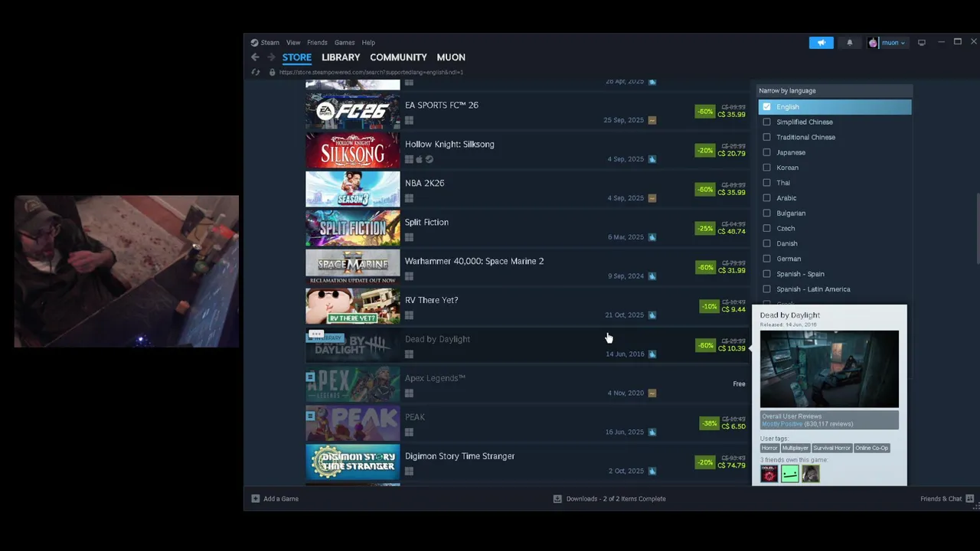The height and width of the screenshot is (551, 980).
Task: Reload the store page
Action: (x=256, y=72)
